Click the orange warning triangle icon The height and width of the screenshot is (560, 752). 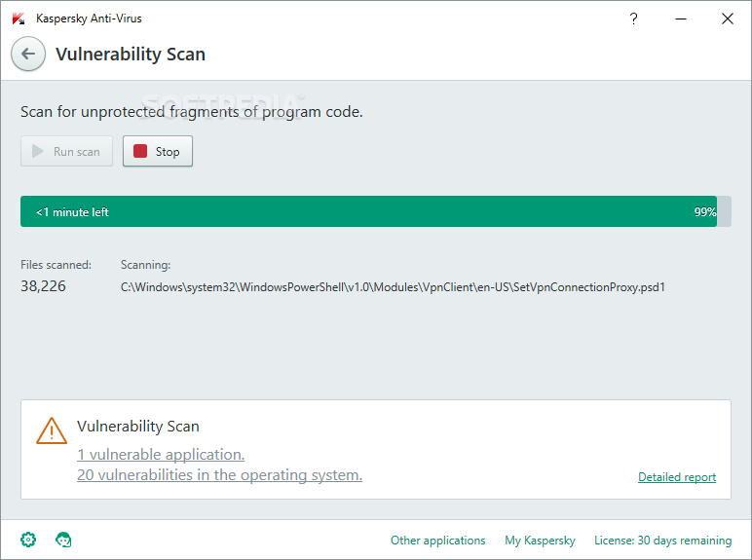click(52, 430)
